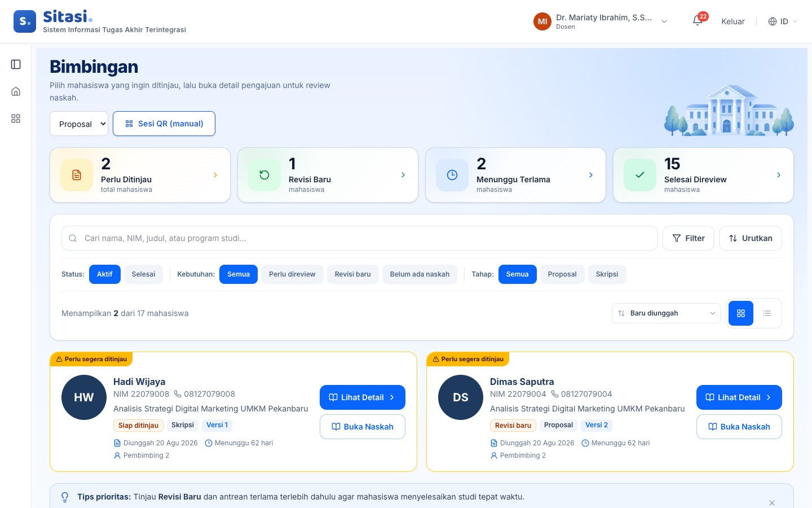Click the Versi 1 tag on Hadi's card
This screenshot has width=812, height=508.
[x=217, y=425]
